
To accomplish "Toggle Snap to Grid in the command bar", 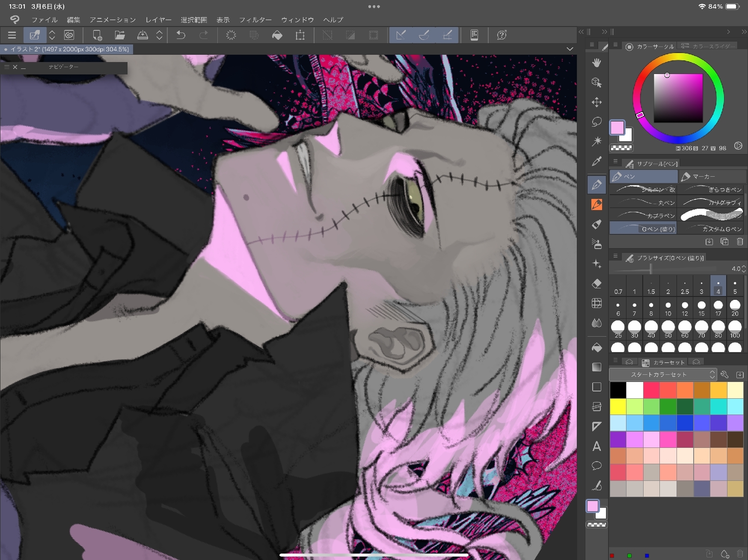I will coord(447,35).
